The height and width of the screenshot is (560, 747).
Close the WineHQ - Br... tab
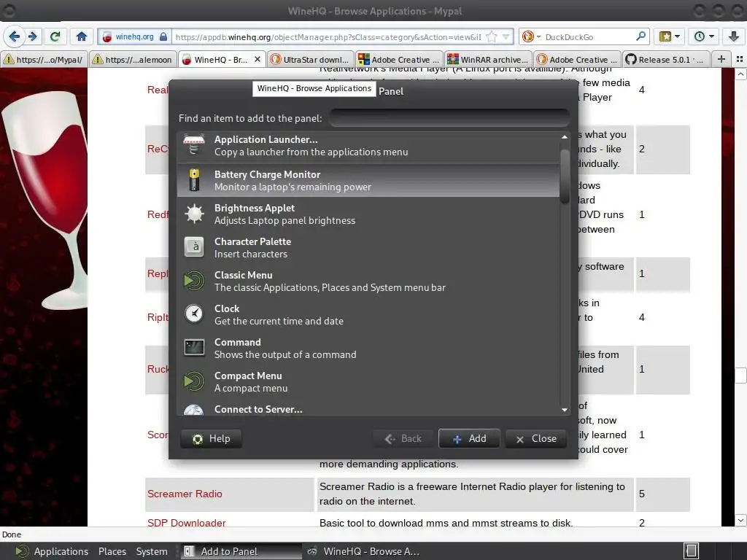pyautogui.click(x=258, y=59)
